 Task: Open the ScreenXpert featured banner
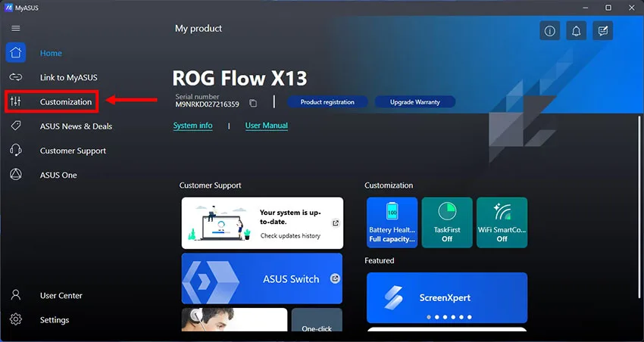pos(447,297)
